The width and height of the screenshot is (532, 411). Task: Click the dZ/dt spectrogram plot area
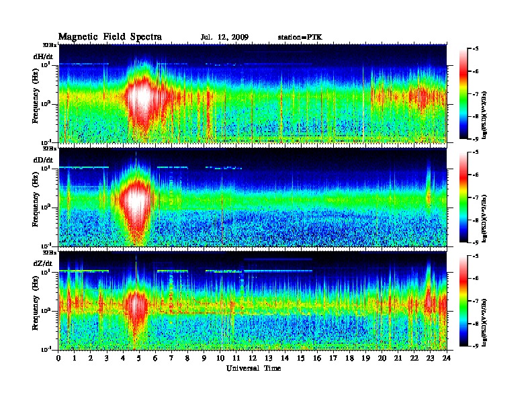click(253, 300)
